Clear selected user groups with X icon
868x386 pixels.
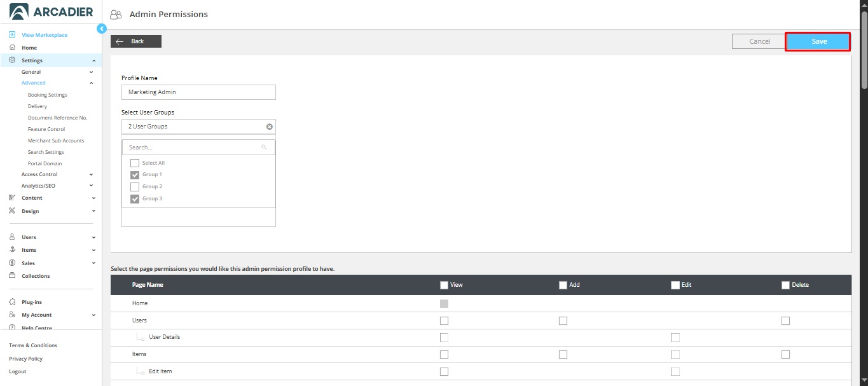[x=269, y=127]
